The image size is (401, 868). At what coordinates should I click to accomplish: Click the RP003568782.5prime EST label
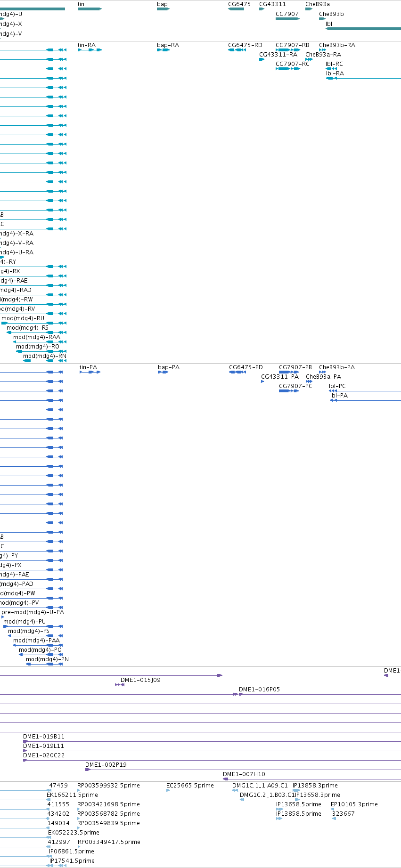pyautogui.click(x=108, y=814)
